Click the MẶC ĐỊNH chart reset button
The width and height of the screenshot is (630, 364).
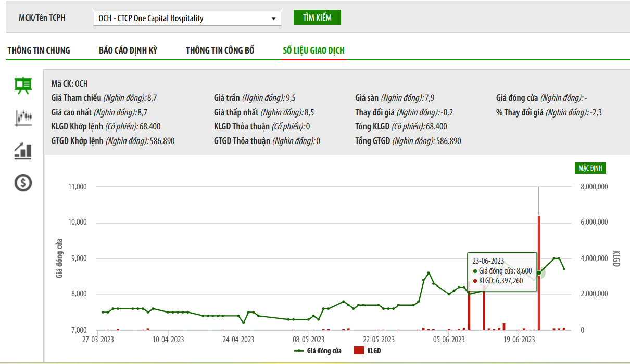590,168
